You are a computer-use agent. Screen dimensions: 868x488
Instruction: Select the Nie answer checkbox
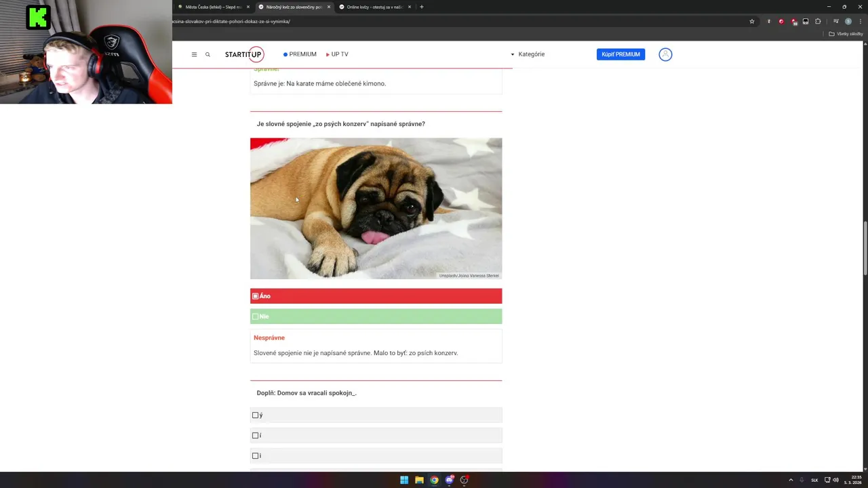coord(256,317)
